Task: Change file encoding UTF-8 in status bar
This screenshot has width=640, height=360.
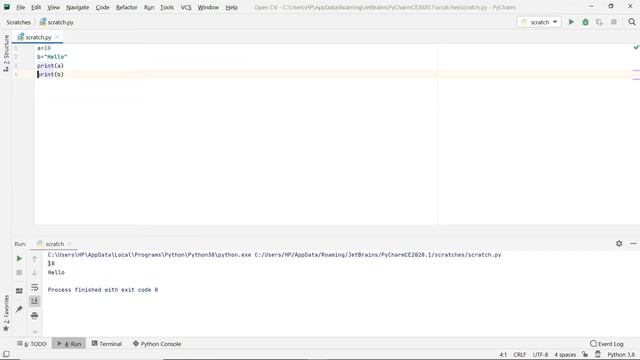Action: (x=540, y=355)
